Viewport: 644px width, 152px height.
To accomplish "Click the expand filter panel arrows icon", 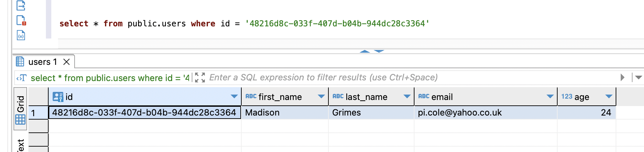I will [200, 77].
